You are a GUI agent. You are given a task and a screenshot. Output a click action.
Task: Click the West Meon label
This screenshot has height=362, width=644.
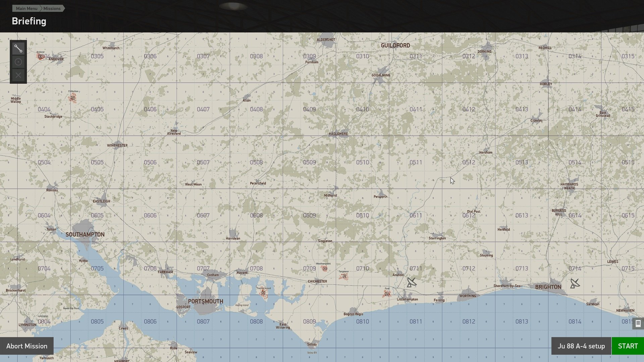tap(193, 184)
